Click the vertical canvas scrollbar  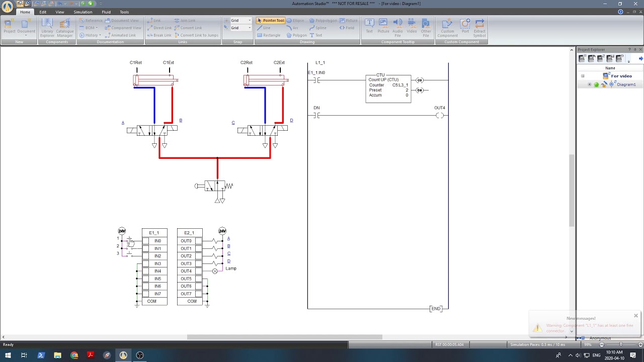(572, 190)
